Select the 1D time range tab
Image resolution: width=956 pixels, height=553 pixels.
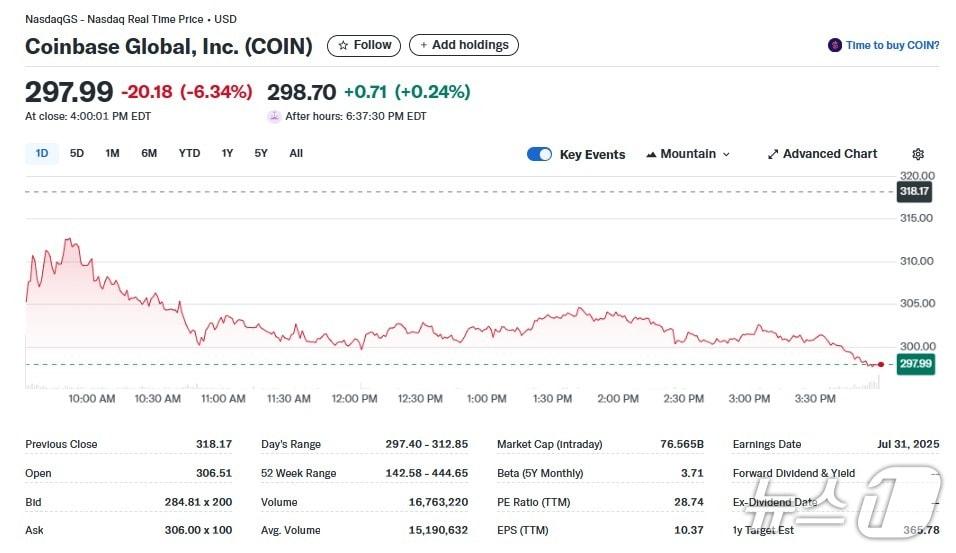pos(42,153)
